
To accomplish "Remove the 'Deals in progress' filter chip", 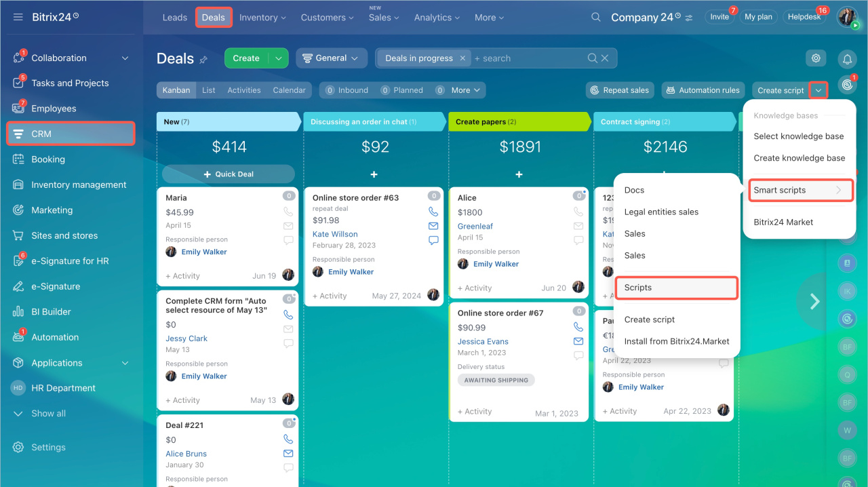I will click(462, 58).
